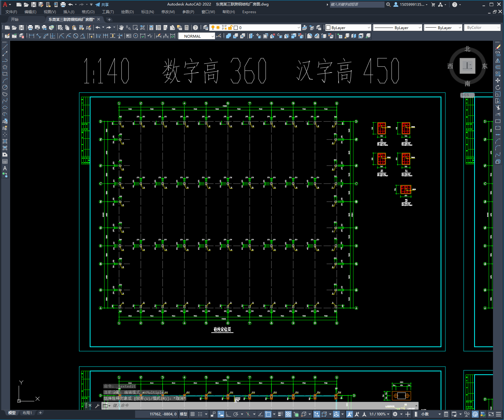This screenshot has height=420, width=504.
Task: Toggle transparency display in status bar
Action: (288, 414)
